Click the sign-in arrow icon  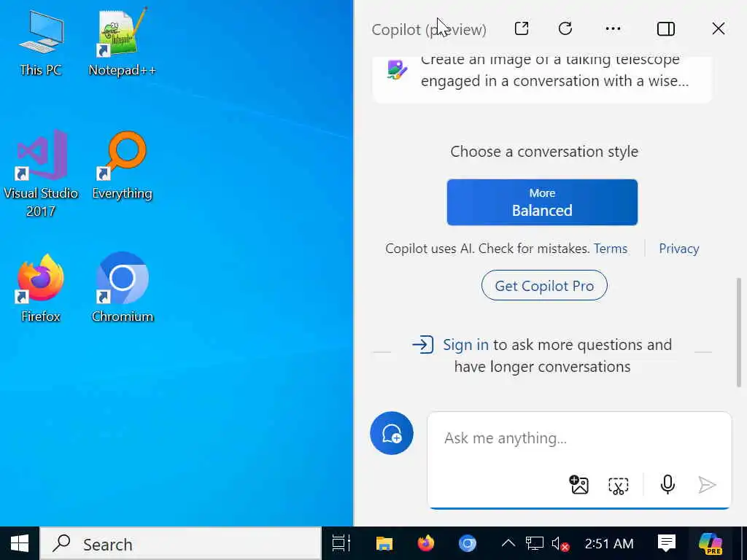422,344
